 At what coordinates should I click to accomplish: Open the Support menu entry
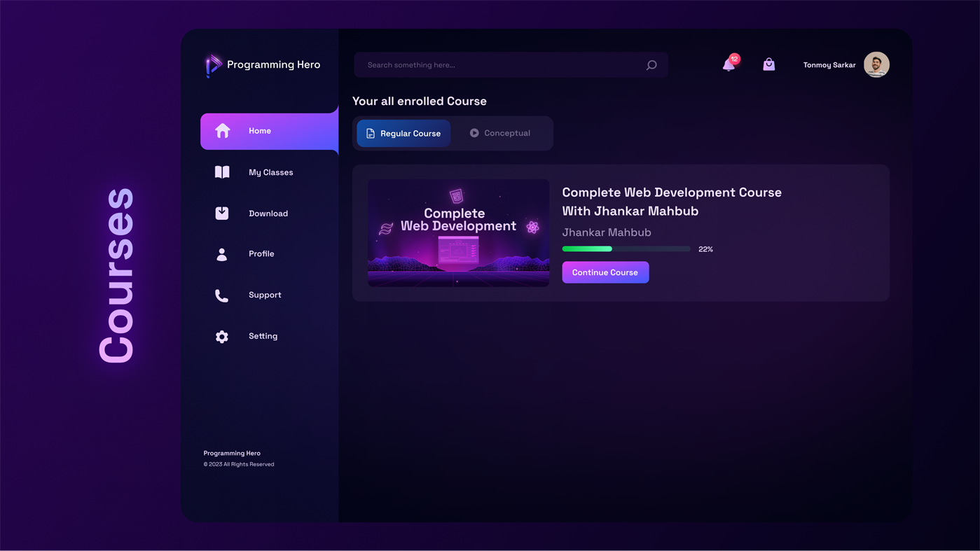click(265, 295)
